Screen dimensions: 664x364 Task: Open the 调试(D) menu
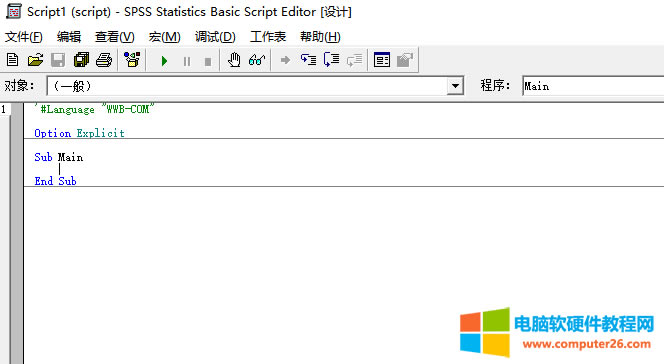215,37
